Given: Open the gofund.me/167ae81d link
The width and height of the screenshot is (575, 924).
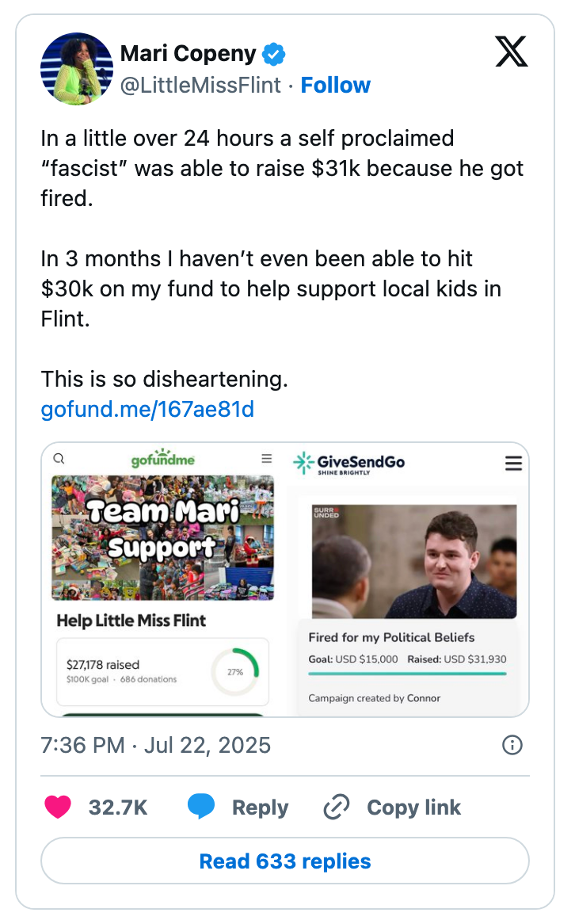Looking at the screenshot, I should coord(147,410).
